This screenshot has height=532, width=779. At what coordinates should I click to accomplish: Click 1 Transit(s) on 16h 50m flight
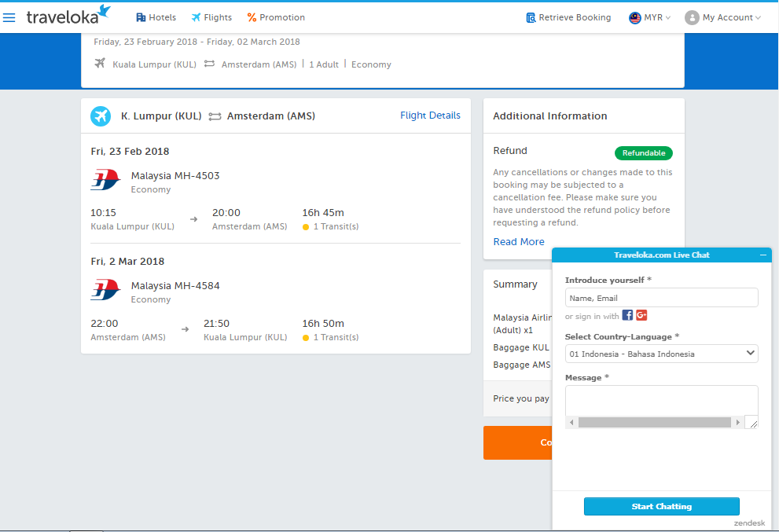tap(330, 337)
